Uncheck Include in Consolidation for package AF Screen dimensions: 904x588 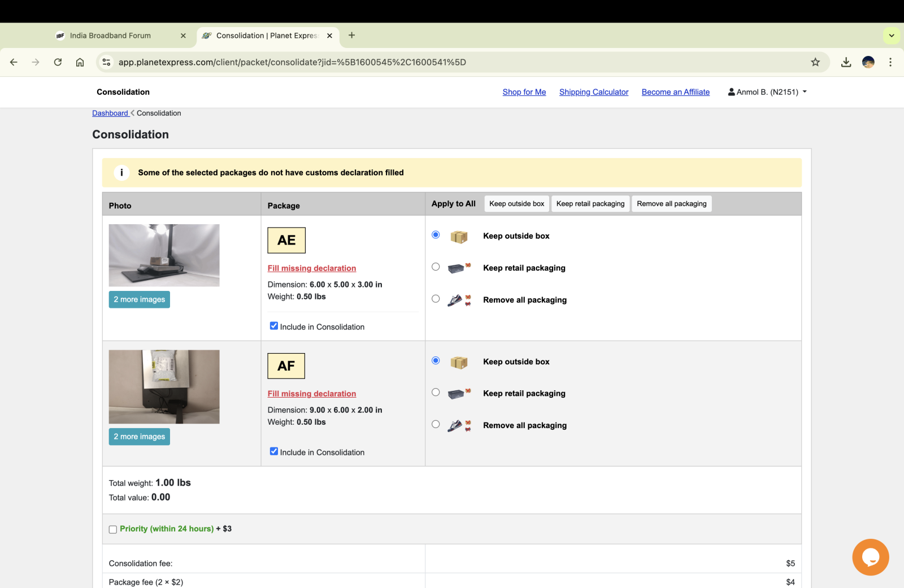coord(274,451)
